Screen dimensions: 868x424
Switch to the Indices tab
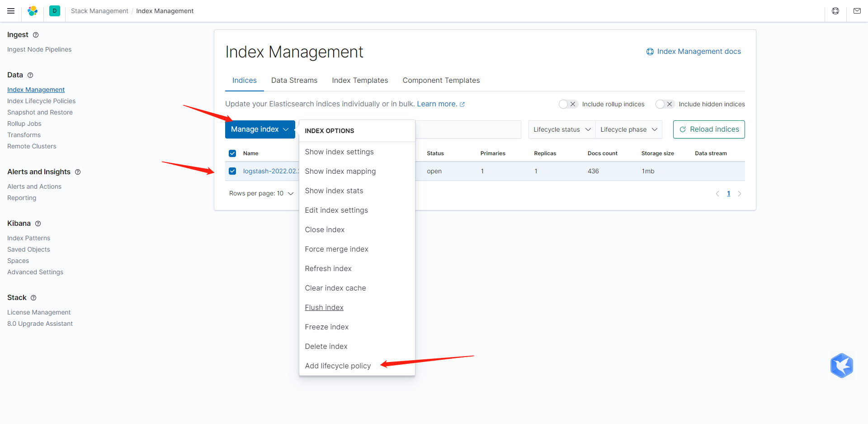(x=245, y=81)
